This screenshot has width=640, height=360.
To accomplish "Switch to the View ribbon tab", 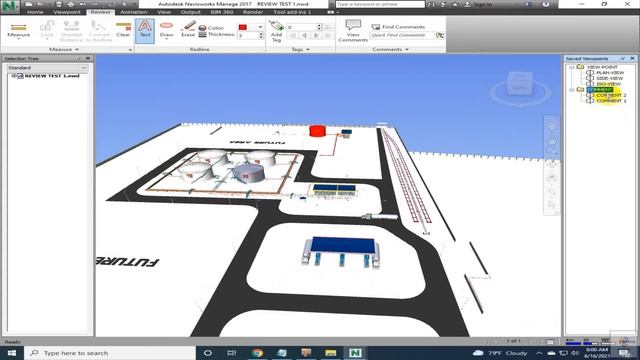I will coord(164,12).
